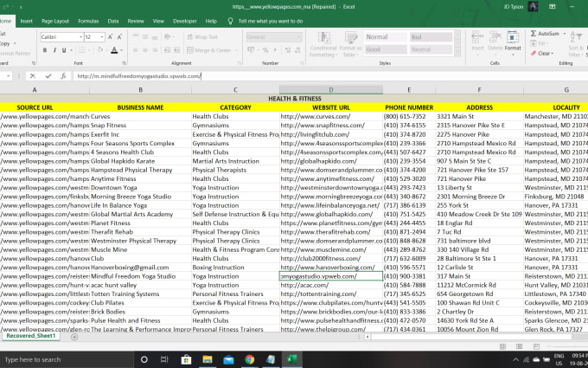This screenshot has height=368, width=588.
Task: Open underline style dropdown arrow
Action: pos(71,50)
